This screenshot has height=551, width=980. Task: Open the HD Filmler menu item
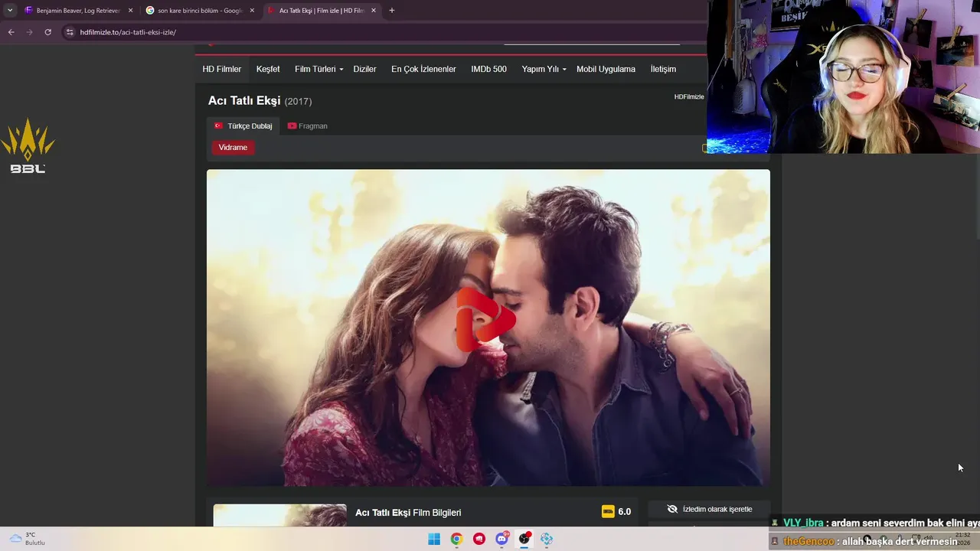click(222, 69)
